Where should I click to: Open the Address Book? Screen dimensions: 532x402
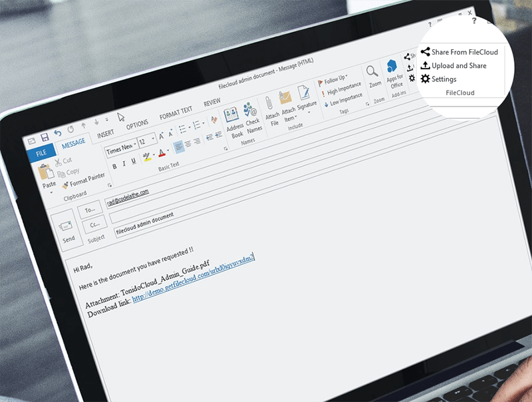click(x=233, y=123)
